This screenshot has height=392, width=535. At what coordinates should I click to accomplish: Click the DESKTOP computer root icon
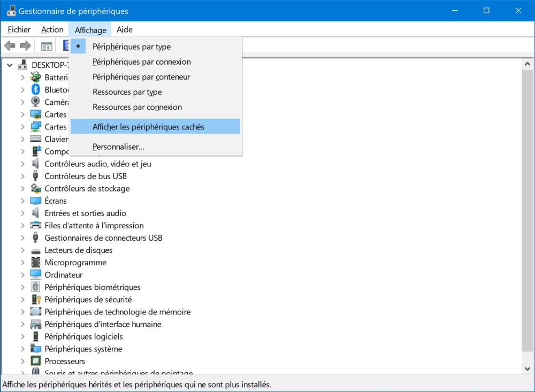(x=22, y=65)
